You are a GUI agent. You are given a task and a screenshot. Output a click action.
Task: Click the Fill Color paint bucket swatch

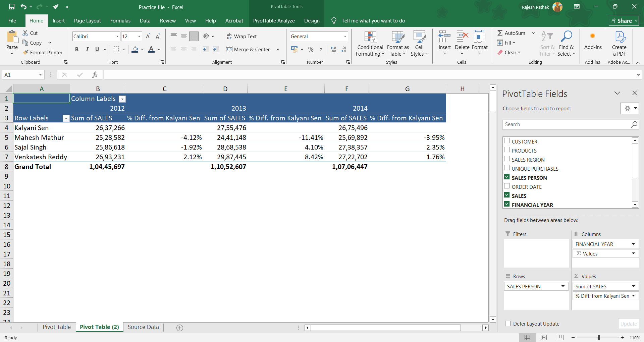135,50
